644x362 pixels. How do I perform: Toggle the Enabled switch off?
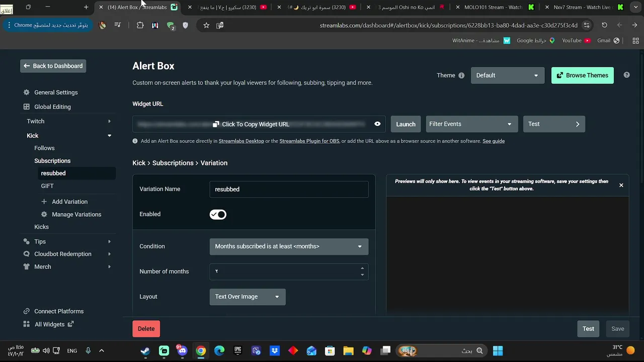coord(218,215)
